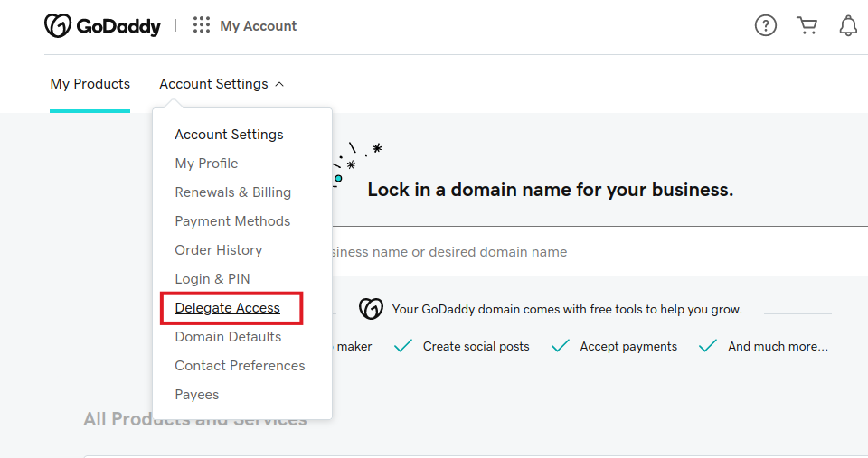The width and height of the screenshot is (868, 458).
Task: Click the 'And much more...' text
Action: pyautogui.click(x=778, y=346)
